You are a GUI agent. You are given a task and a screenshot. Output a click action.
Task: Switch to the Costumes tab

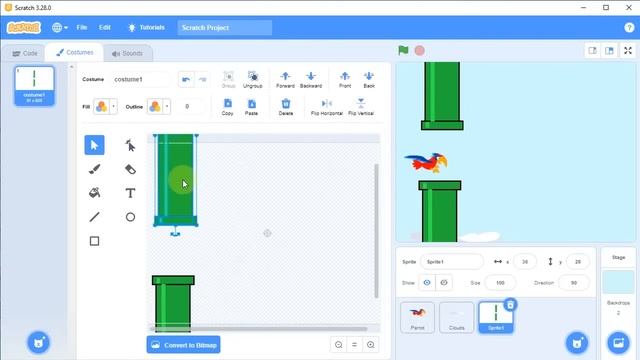(75, 53)
